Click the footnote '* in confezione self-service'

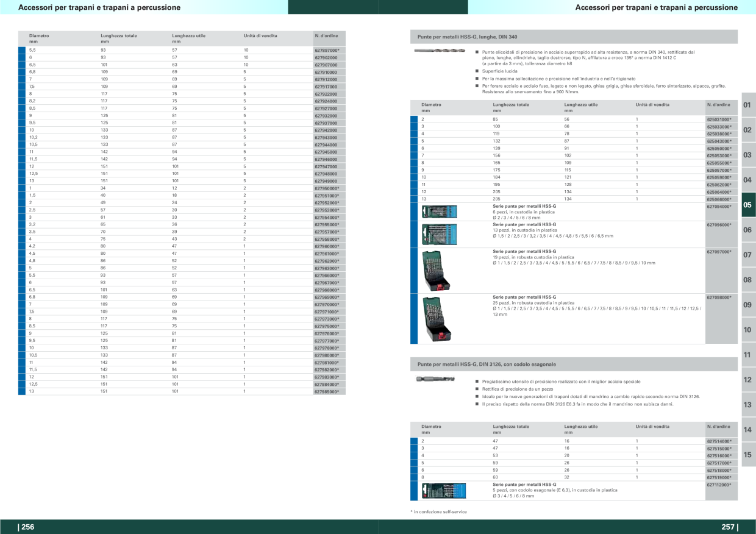[x=439, y=512]
